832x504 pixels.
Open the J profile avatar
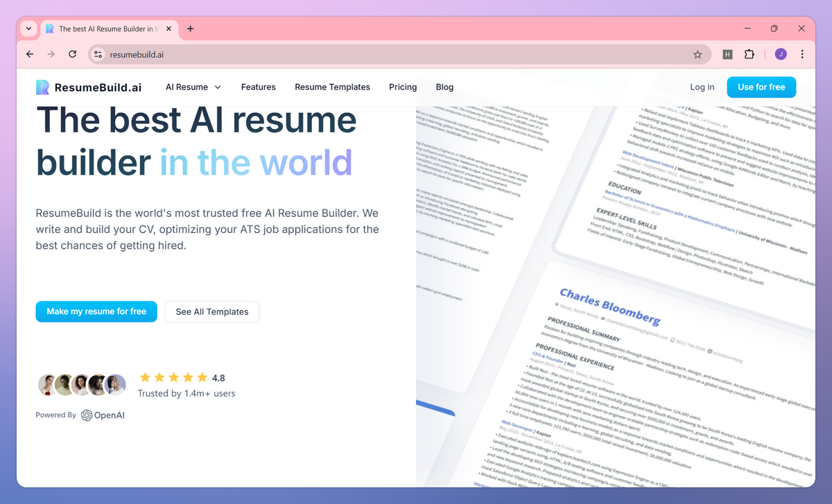(781, 54)
